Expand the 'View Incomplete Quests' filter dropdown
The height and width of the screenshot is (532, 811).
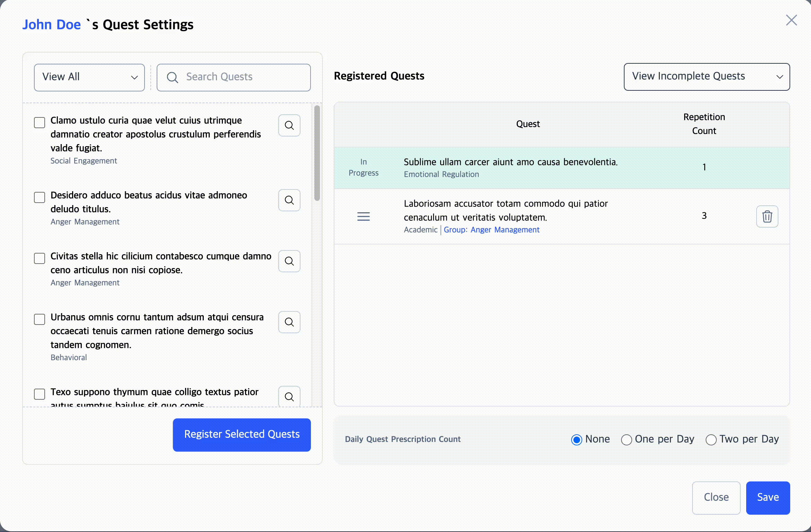pos(707,77)
